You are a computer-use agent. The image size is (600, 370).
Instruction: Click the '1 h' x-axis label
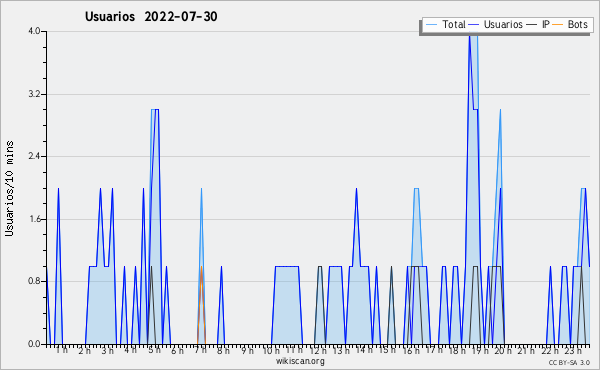pyautogui.click(x=62, y=350)
